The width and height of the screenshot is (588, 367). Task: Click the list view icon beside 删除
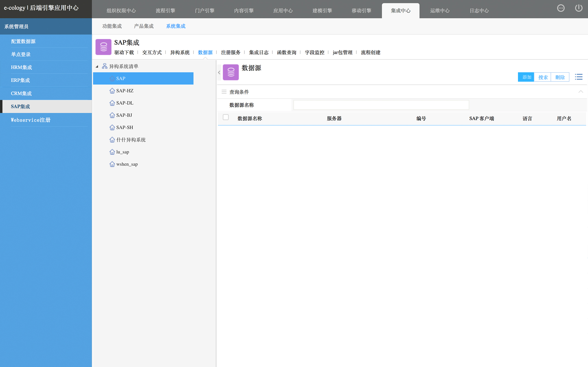click(x=579, y=77)
